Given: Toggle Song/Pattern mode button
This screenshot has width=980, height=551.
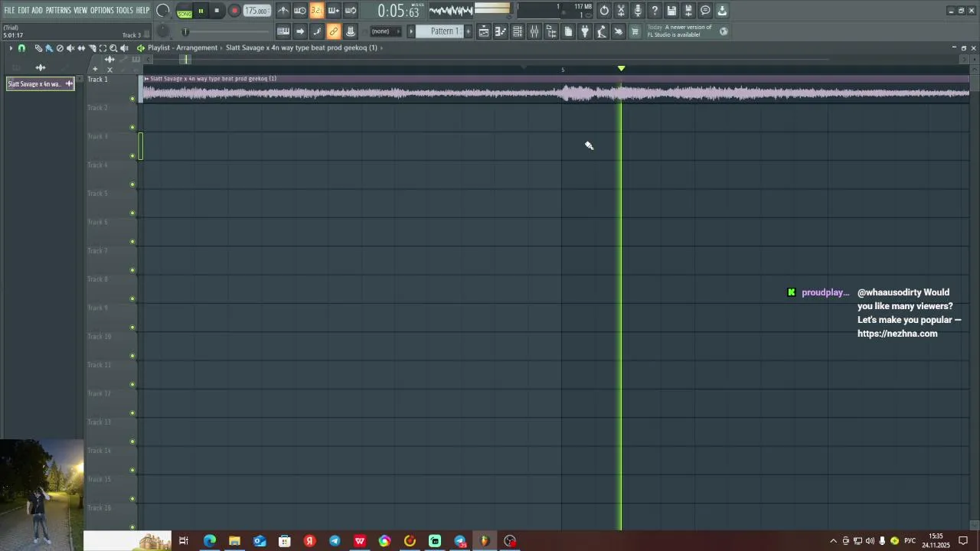Looking at the screenshot, I should coord(185,11).
